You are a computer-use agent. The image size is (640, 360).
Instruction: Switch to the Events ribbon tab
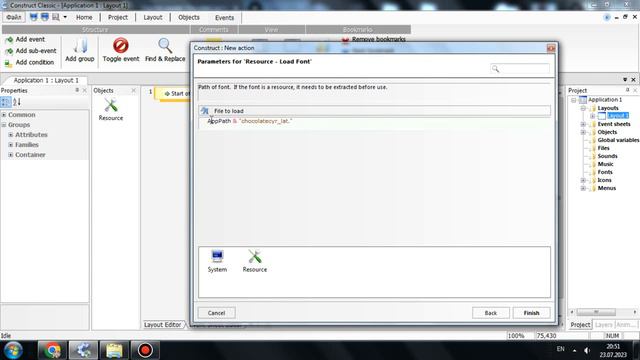click(224, 18)
